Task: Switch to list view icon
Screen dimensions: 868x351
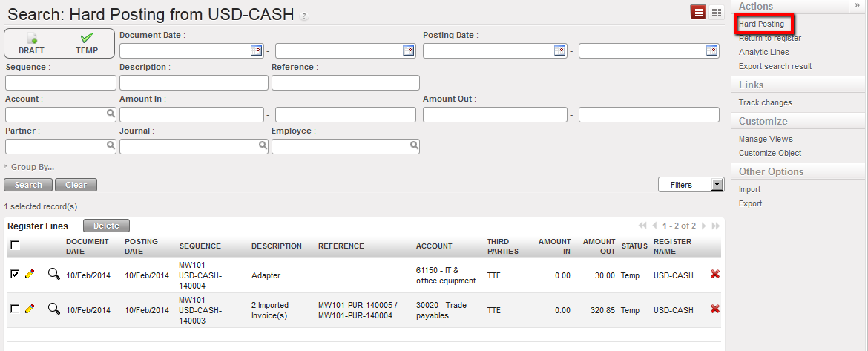Action: click(697, 12)
